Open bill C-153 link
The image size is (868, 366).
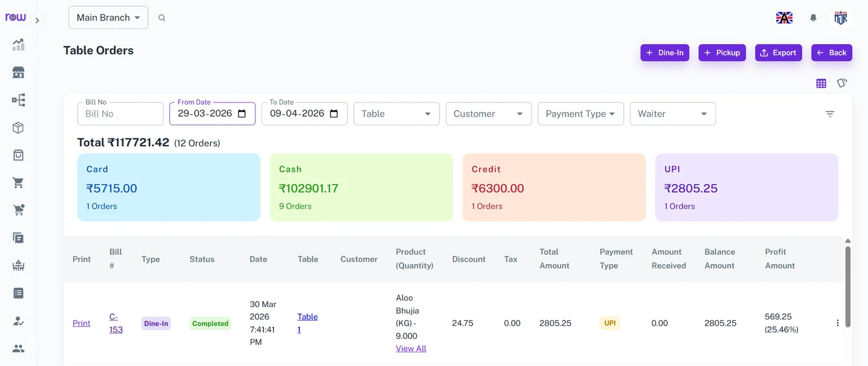[116, 323]
